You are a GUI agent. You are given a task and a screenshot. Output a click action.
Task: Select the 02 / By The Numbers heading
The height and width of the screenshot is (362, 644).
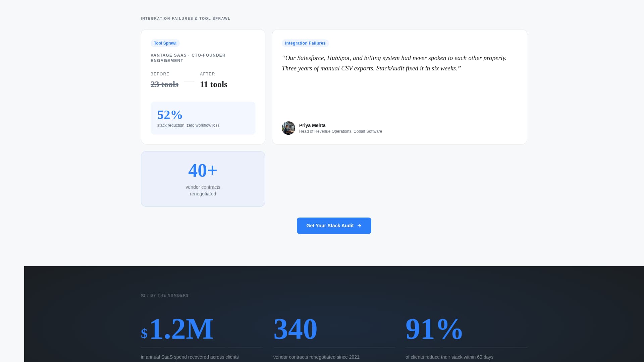coord(165,295)
